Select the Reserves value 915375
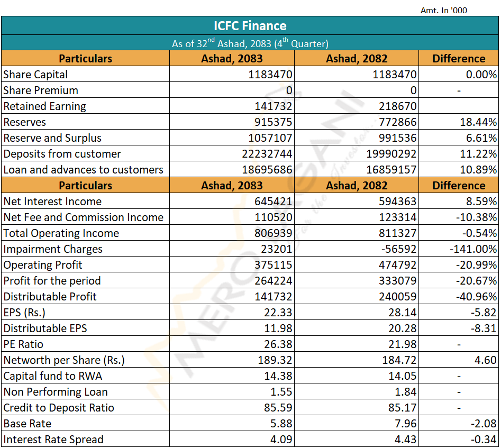Screen dimensions: 501x448 coord(273,122)
